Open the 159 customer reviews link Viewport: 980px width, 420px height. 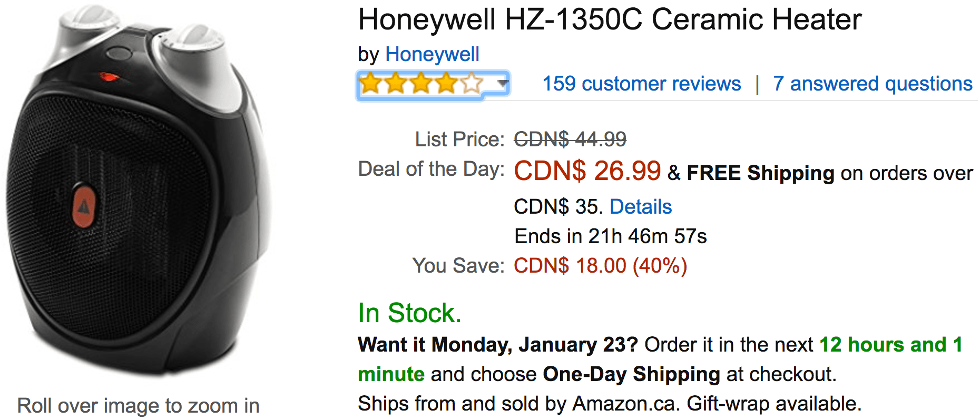[x=642, y=84]
